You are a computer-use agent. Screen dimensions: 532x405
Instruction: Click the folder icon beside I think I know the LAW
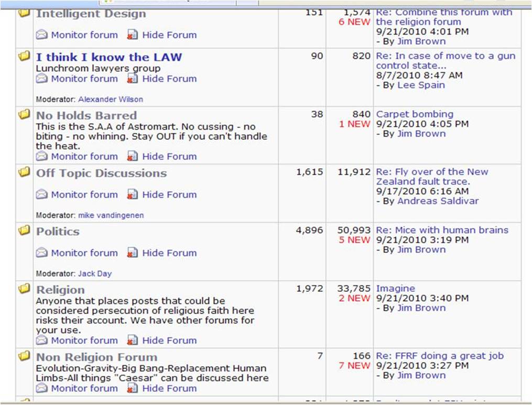(24, 56)
